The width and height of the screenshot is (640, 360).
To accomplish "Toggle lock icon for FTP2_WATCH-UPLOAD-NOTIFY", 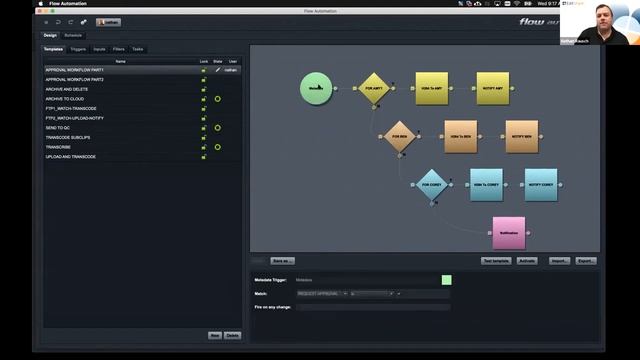I will (204, 118).
